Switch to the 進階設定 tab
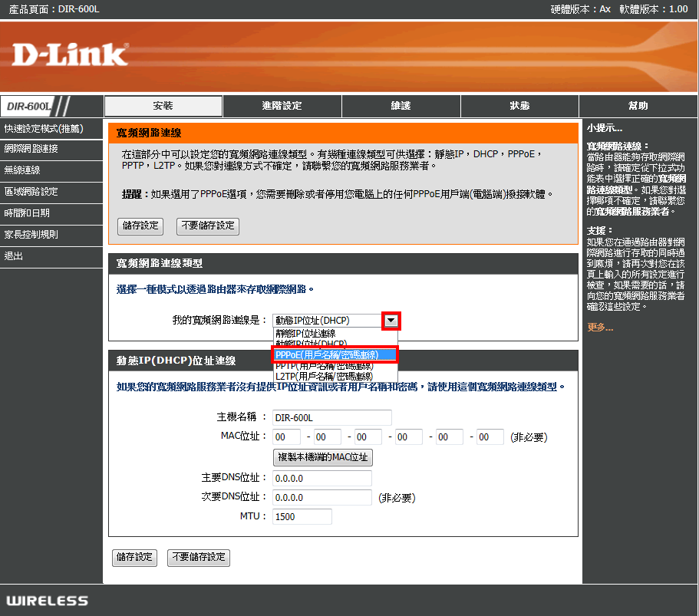The width and height of the screenshot is (699, 616). 282,106
